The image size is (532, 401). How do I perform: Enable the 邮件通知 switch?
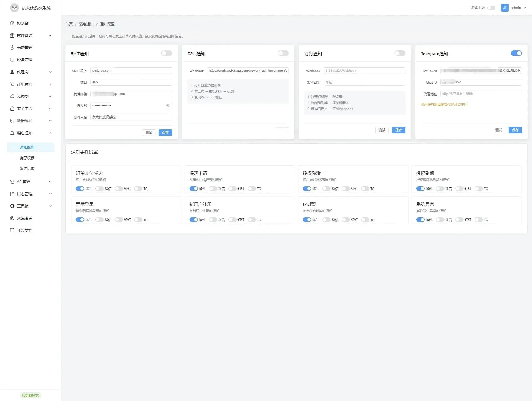(167, 53)
